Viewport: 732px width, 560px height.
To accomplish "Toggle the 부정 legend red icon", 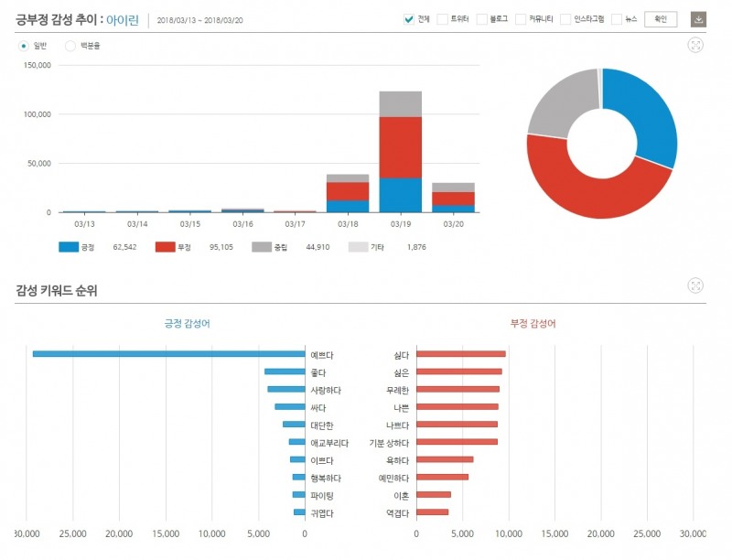I will pos(165,247).
